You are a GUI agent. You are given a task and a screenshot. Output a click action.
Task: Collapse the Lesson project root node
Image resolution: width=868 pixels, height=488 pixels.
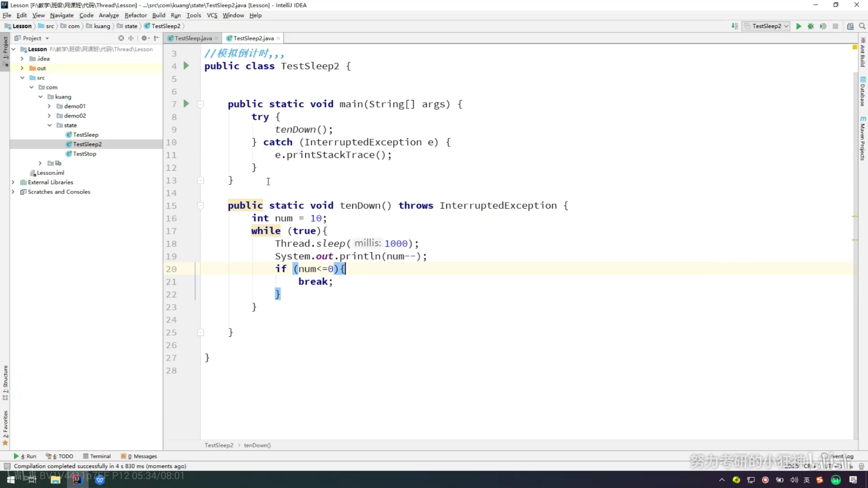14,49
